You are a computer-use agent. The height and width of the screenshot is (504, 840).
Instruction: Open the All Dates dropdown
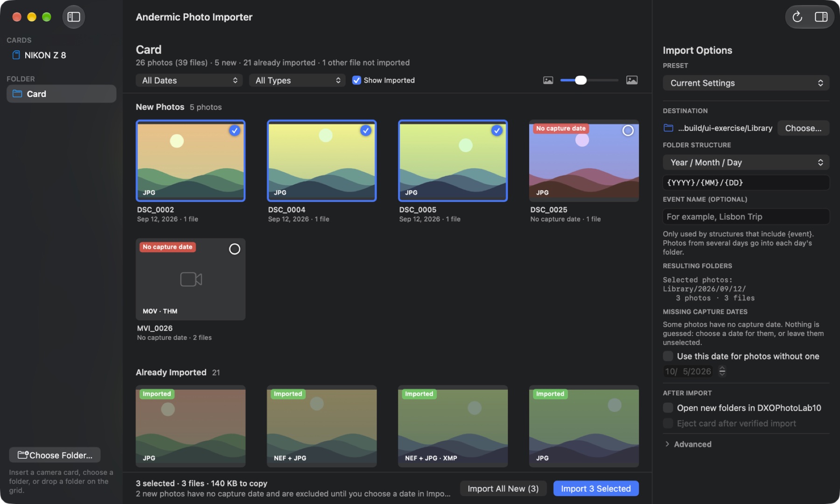click(189, 80)
